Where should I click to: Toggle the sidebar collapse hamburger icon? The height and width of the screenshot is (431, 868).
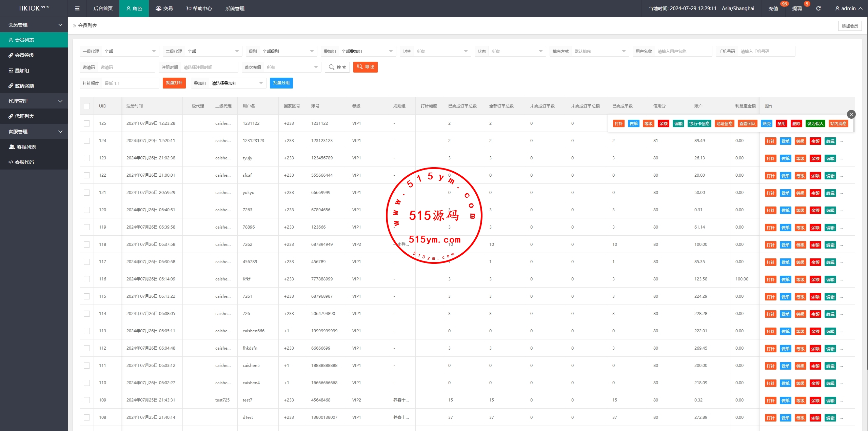click(x=77, y=8)
